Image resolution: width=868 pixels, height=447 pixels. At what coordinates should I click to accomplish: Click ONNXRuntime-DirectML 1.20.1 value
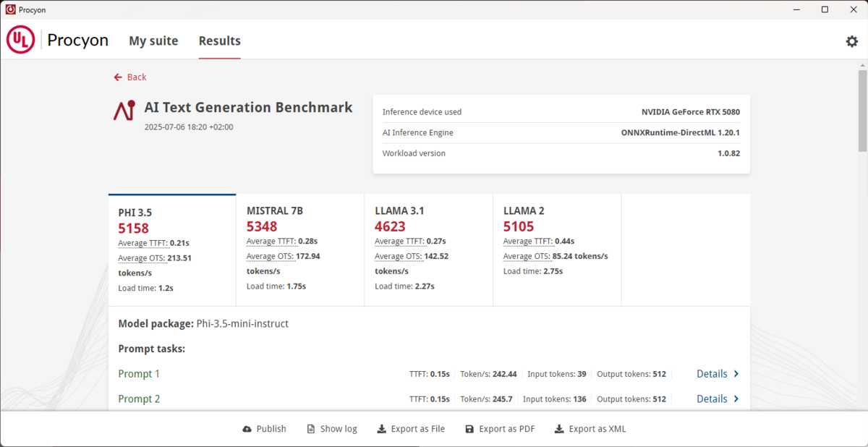coord(681,133)
